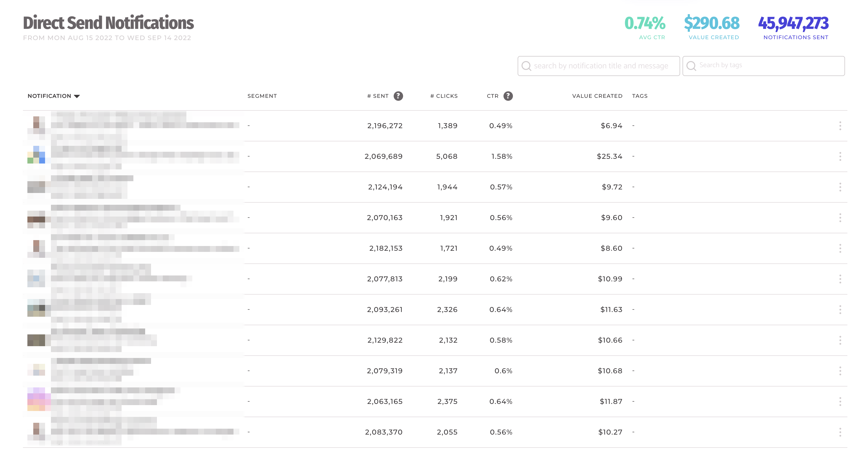Click the thumbnail of the 2,069,689 sent notification
Screen dimensions: 868x449
[36, 155]
